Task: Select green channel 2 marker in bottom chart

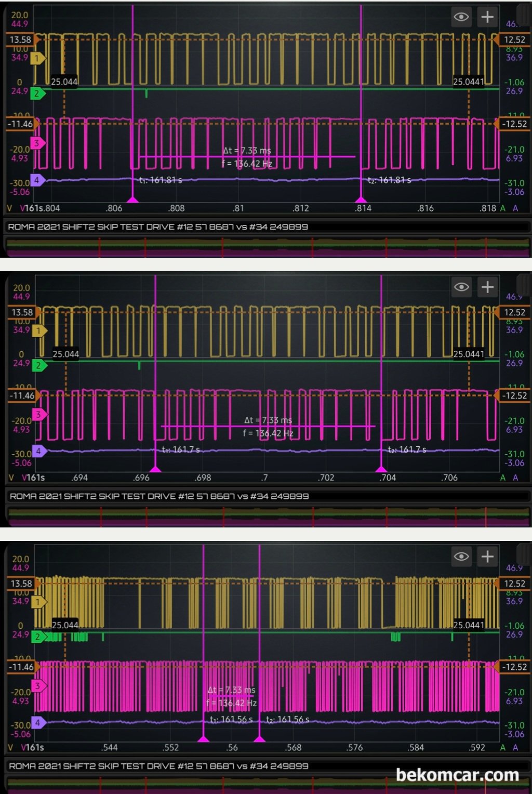Action: (x=39, y=637)
